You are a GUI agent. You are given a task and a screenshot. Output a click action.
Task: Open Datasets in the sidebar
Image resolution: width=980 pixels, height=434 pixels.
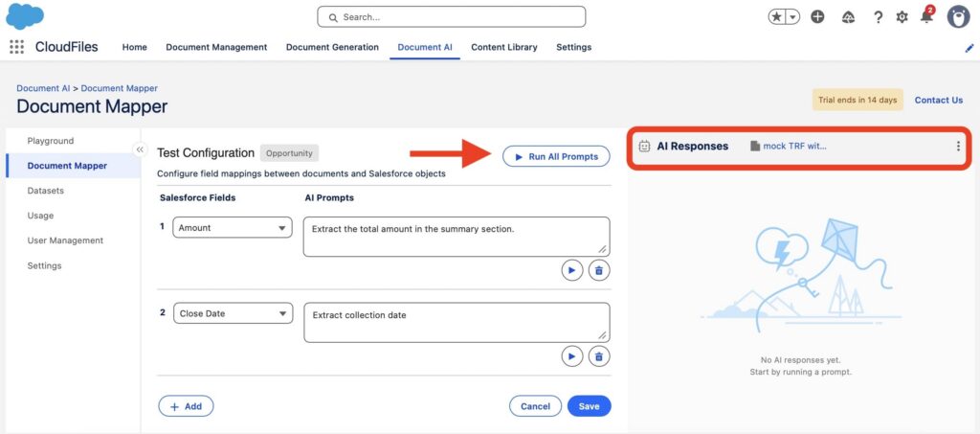[x=46, y=191]
